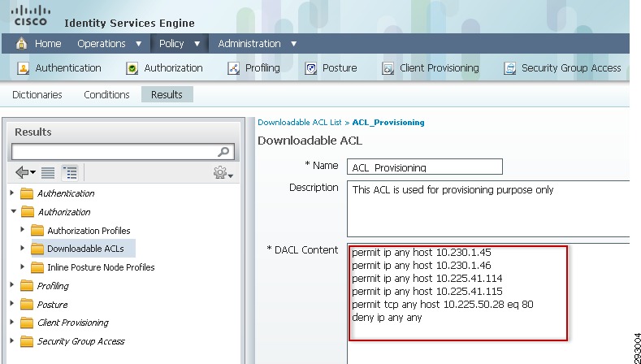Screen dimensions: 641x364
Task: Click the Home house icon
Action: (x=21, y=43)
